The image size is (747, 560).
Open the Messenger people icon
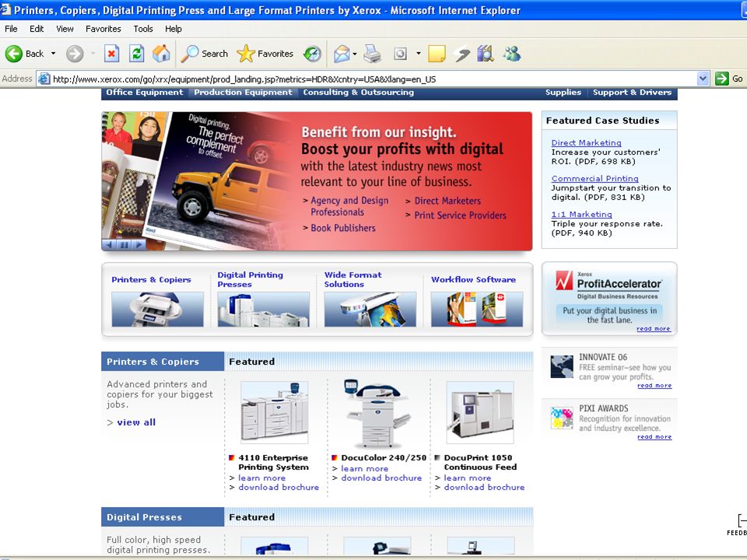tap(512, 54)
